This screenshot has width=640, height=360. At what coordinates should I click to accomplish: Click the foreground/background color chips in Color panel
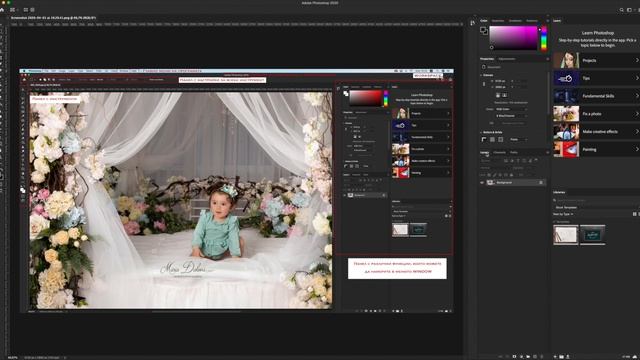[484, 31]
